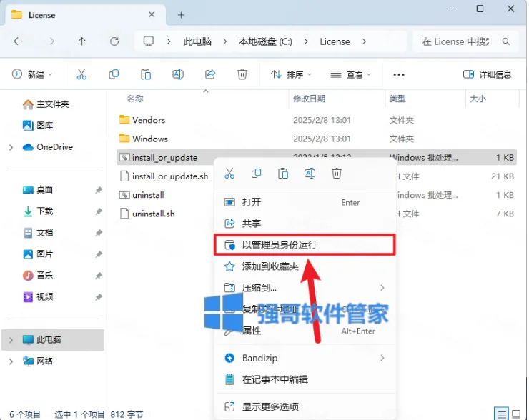The height and width of the screenshot is (420, 529).
Task: Sort by the 修改日期 column header
Action: click(309, 99)
